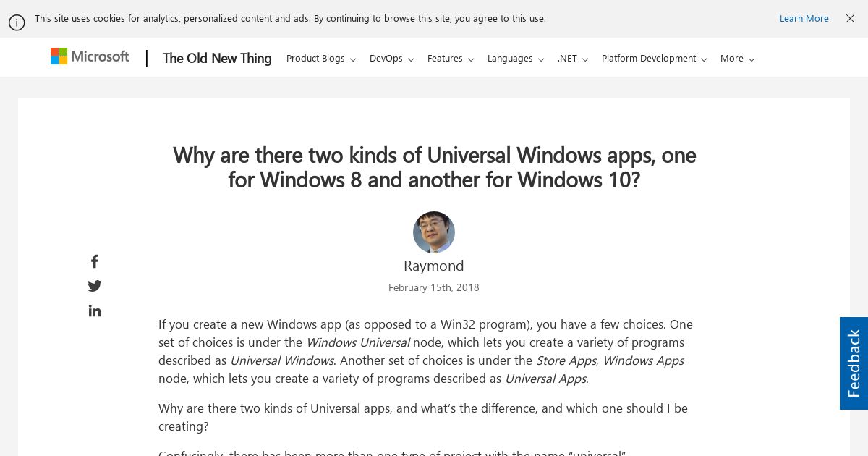The image size is (868, 456).
Task: Click the italic text Windows Universal
Action: pos(358,342)
